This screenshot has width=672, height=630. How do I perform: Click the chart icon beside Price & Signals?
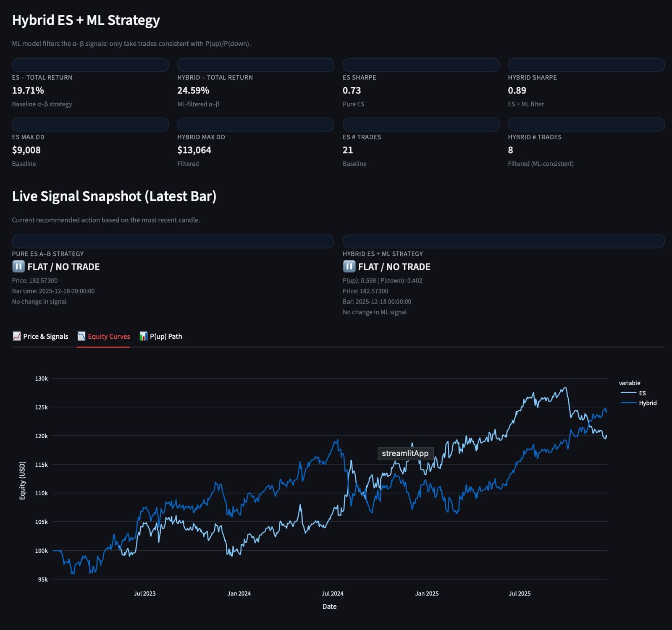[17, 336]
